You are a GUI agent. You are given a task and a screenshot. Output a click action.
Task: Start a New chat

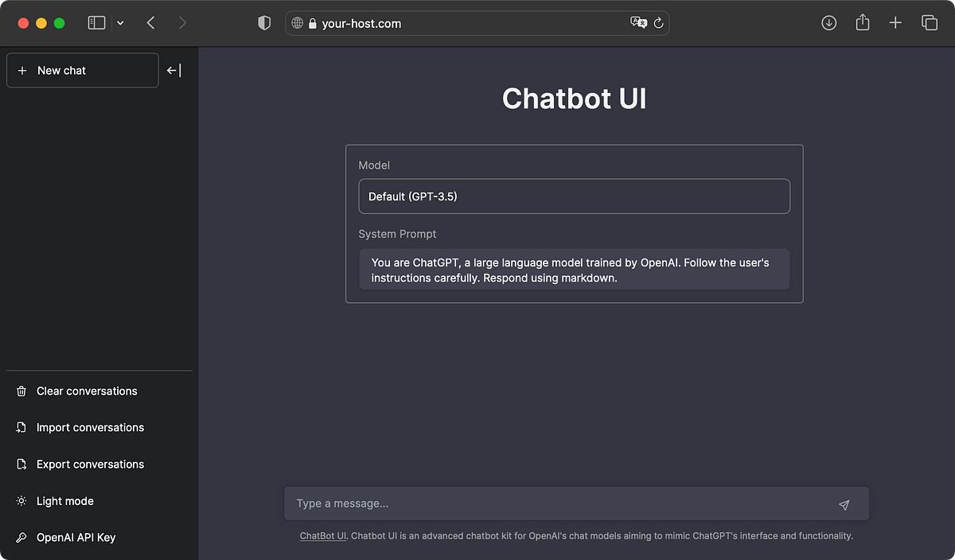[82, 70]
